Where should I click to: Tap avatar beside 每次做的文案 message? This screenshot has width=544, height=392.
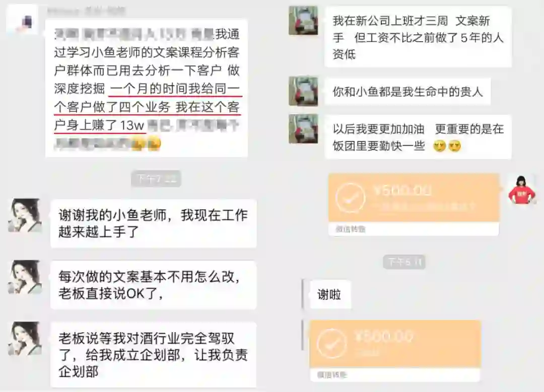pyautogui.click(x=25, y=277)
